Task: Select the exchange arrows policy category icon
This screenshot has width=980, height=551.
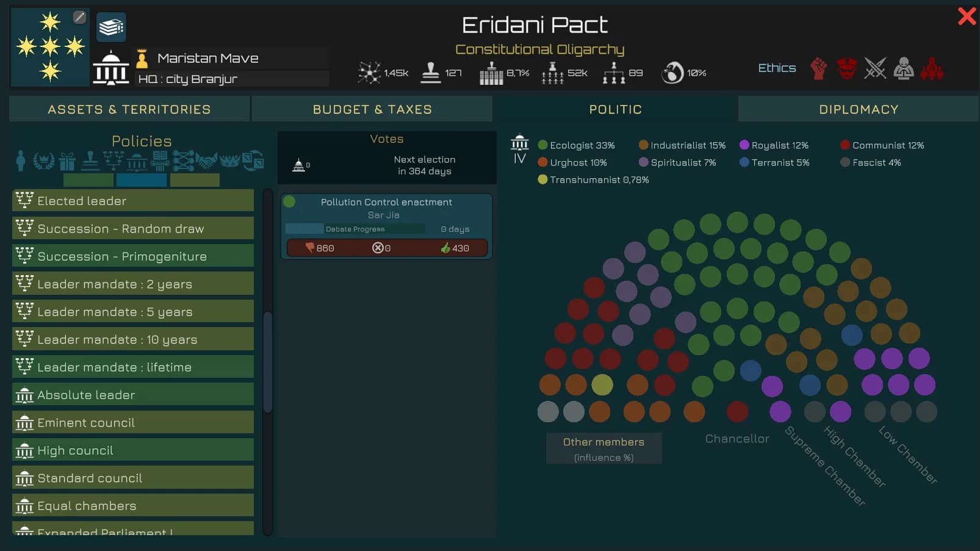Action: (253, 160)
